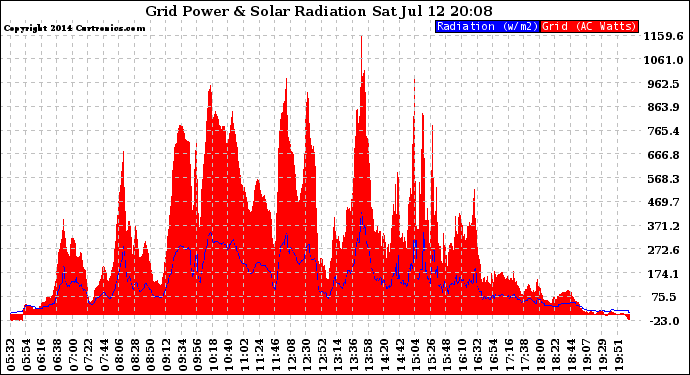The width and height of the screenshot is (690, 375).
Task: Click the y-axis value 174.1
Action: click(x=663, y=274)
